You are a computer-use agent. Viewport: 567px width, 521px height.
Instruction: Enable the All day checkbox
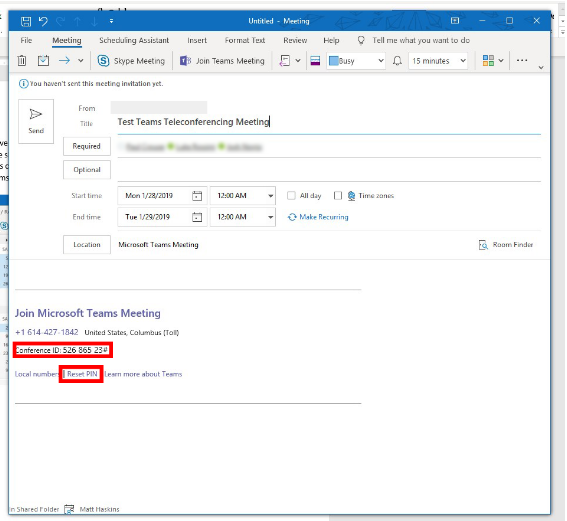tap(291, 196)
